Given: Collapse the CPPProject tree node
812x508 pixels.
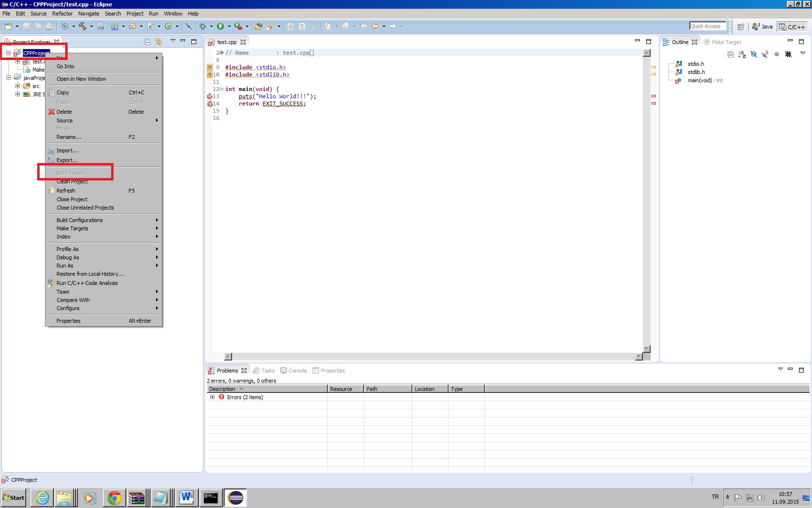Looking at the screenshot, I should tap(8, 53).
